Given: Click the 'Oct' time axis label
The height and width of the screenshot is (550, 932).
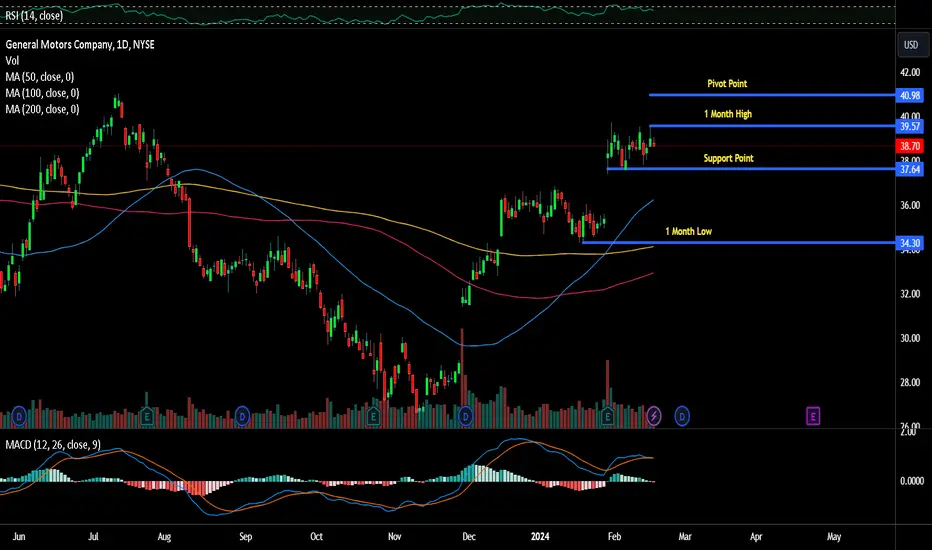Looking at the screenshot, I should (316, 536).
